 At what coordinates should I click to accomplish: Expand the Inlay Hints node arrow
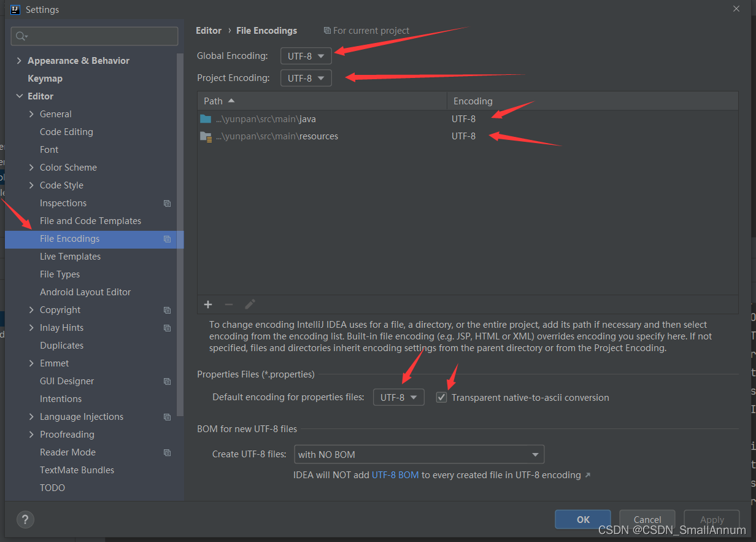click(31, 327)
